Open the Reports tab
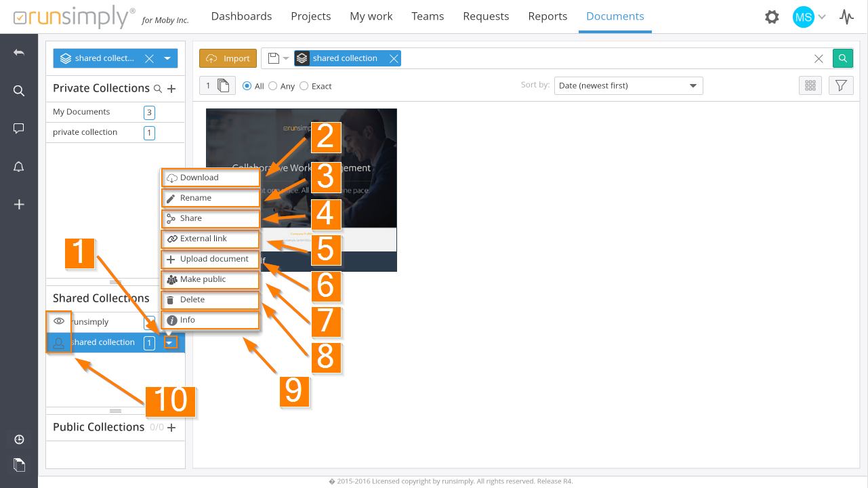This screenshot has height=488, width=868. coord(547,16)
